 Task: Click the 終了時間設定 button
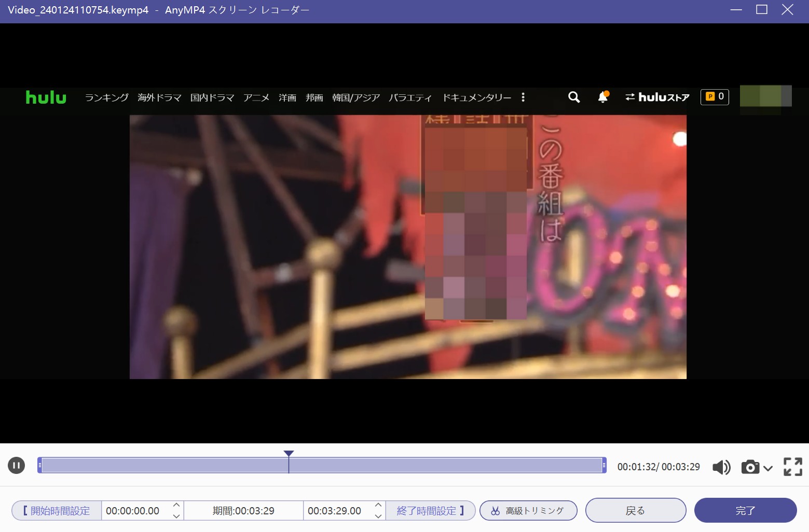pos(430,511)
